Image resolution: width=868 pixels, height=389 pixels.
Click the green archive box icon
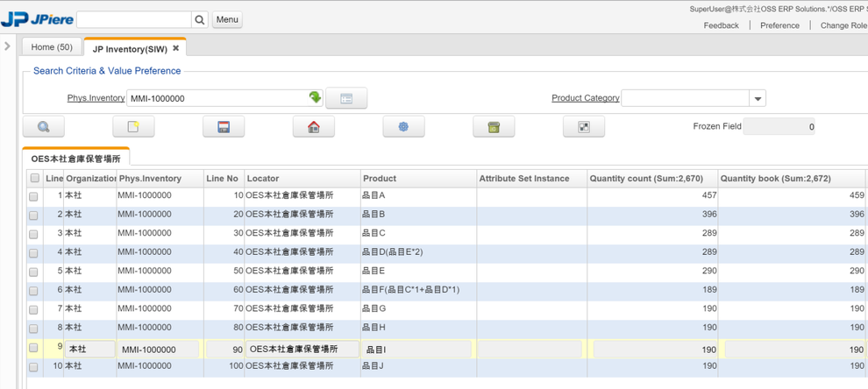tap(494, 127)
